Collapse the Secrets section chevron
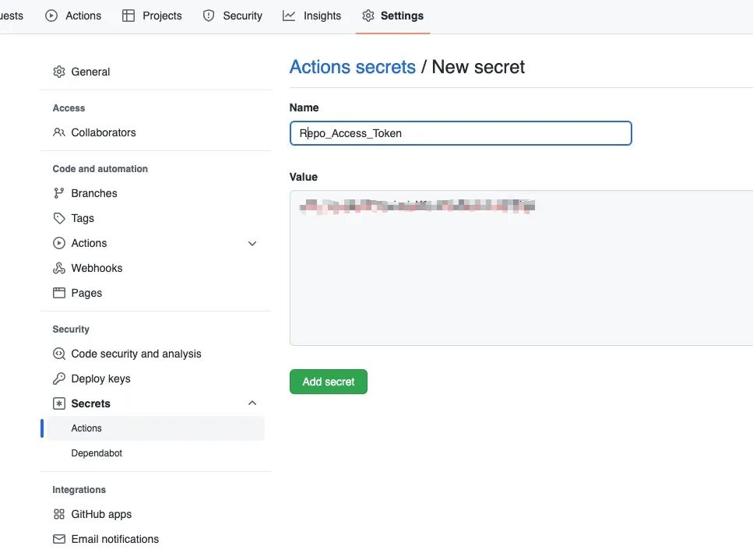The image size is (753, 560). (x=252, y=403)
